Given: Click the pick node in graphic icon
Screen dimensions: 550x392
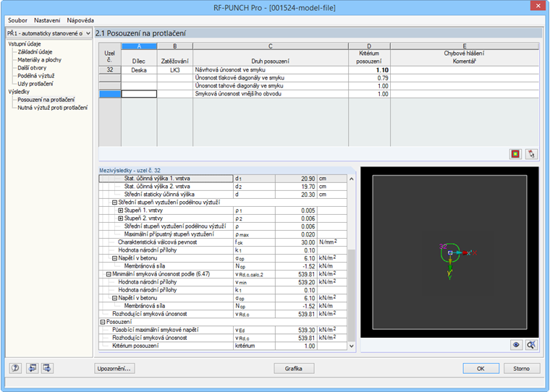Looking at the screenshot, I should [x=531, y=154].
